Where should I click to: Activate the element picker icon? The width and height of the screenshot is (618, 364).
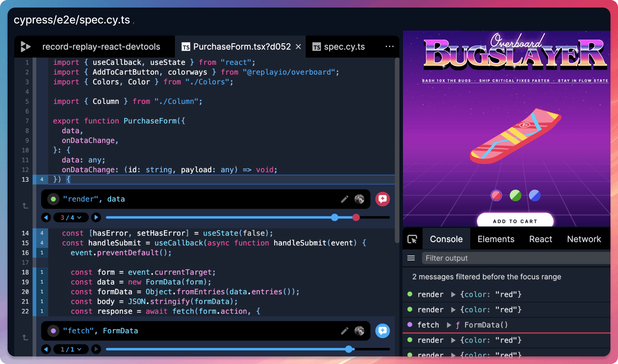(x=412, y=239)
